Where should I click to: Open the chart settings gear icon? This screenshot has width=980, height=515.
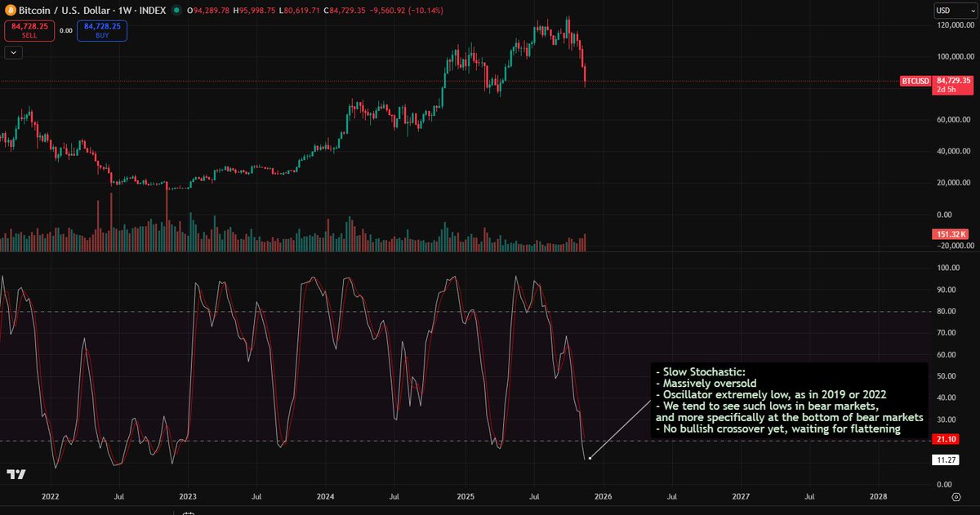click(x=955, y=495)
